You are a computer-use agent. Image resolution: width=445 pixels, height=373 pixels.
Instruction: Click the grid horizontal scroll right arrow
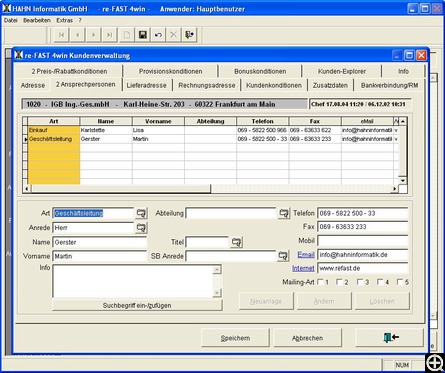point(395,189)
